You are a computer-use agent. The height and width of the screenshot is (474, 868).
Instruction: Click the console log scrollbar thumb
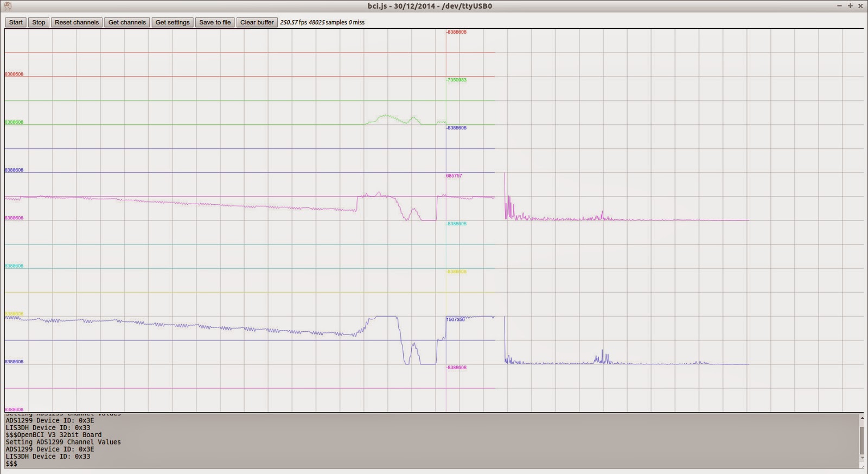click(861, 440)
